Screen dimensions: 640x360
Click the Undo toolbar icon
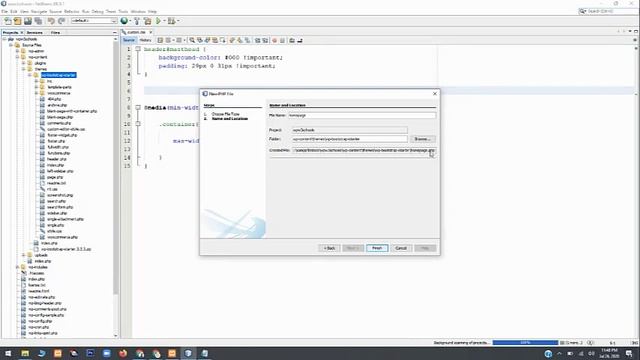51,21
